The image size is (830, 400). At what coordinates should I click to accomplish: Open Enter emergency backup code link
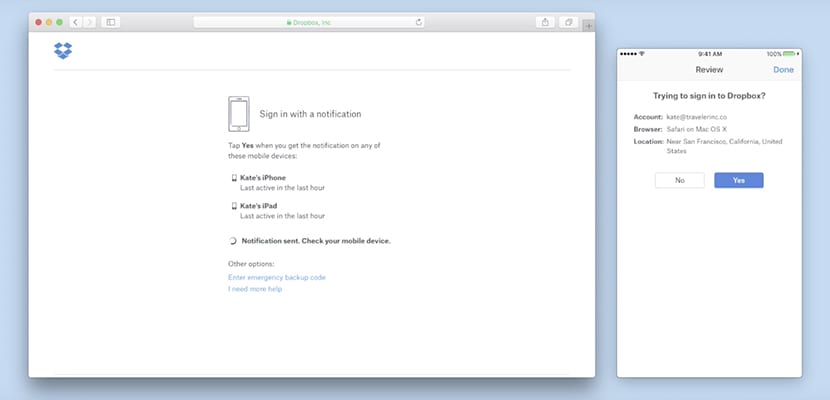pos(277,277)
